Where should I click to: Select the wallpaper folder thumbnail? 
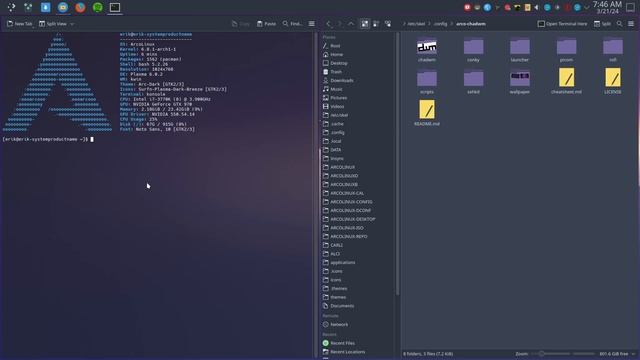point(520,78)
